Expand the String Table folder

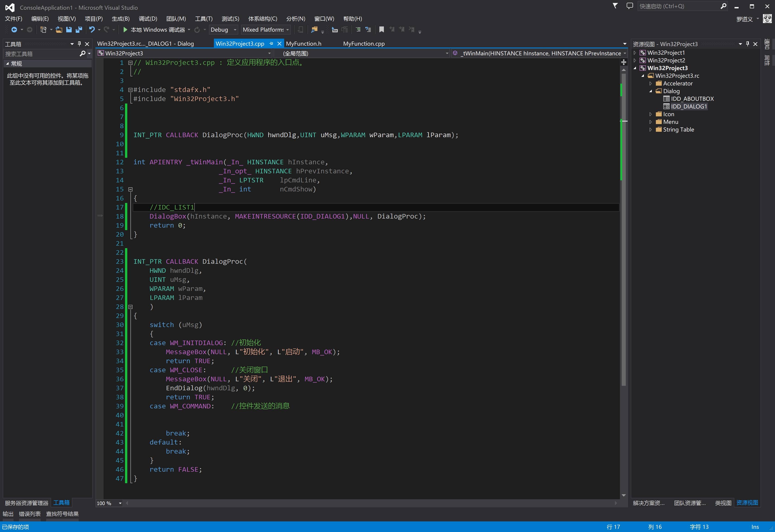[650, 130]
